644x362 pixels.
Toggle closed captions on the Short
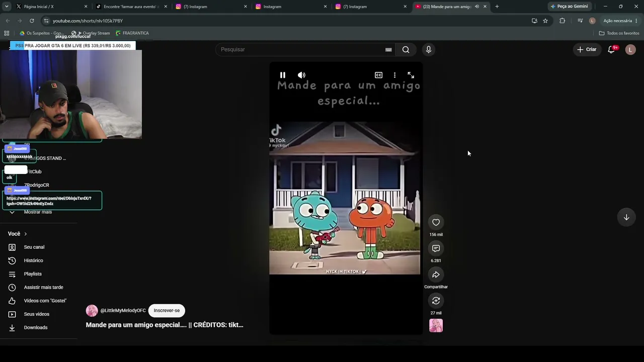pyautogui.click(x=378, y=75)
